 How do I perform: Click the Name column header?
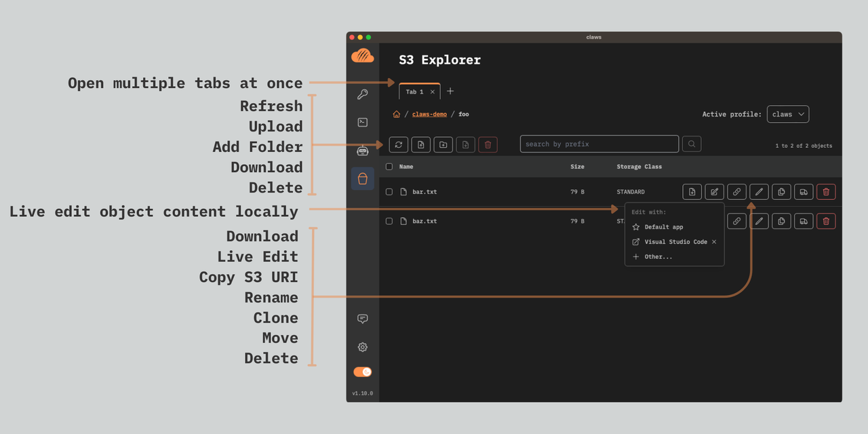coord(406,167)
